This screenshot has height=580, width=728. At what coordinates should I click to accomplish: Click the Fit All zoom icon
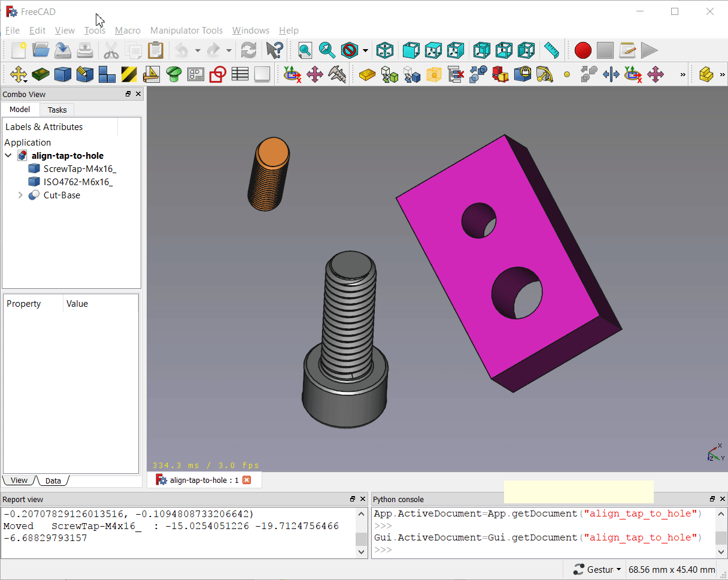(x=305, y=50)
